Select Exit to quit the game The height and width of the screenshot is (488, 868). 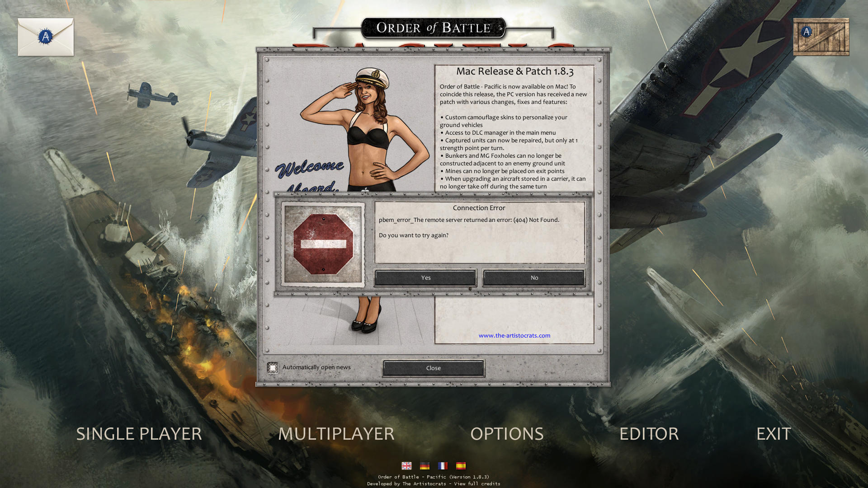pos(774,434)
